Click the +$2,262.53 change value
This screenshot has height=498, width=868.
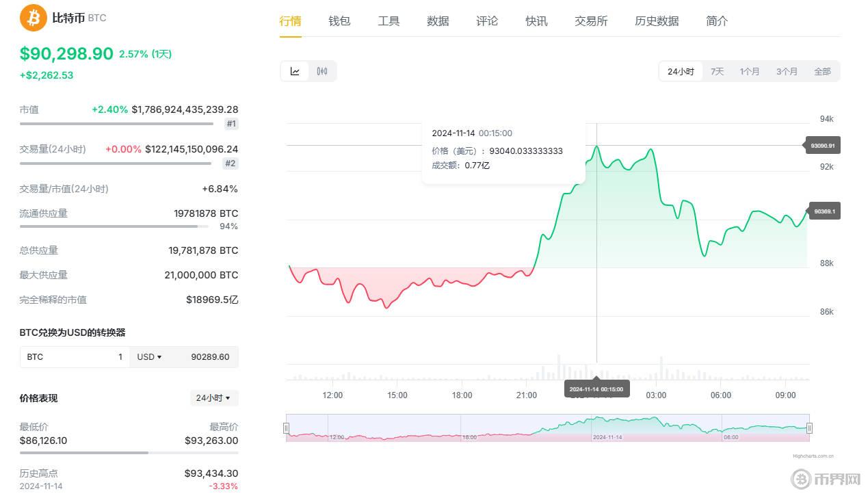tap(47, 75)
